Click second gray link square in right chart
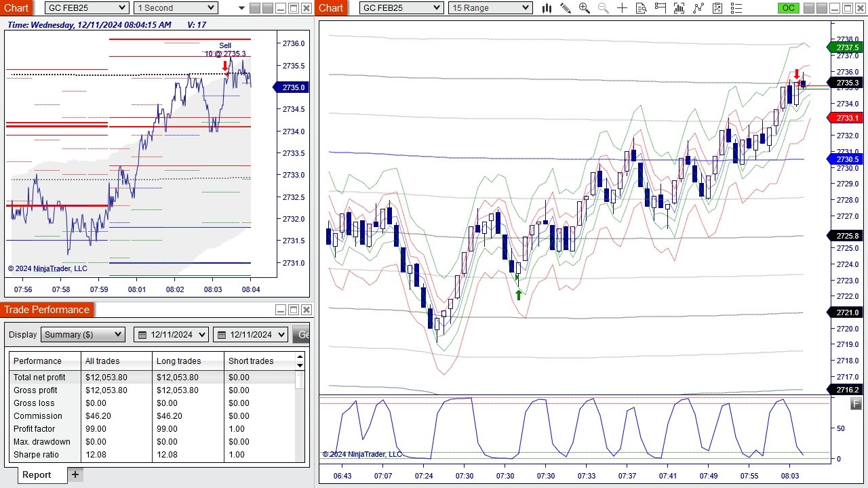 821,8
